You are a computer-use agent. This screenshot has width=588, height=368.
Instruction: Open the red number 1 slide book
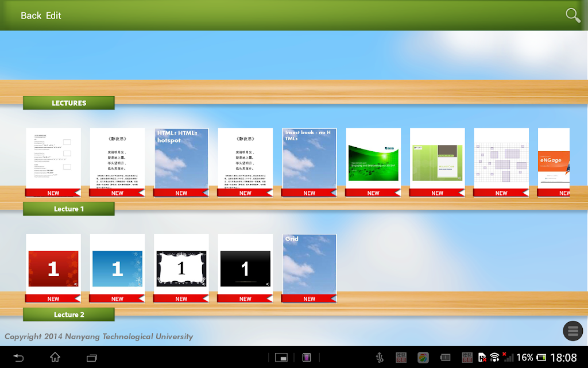pyautogui.click(x=53, y=268)
